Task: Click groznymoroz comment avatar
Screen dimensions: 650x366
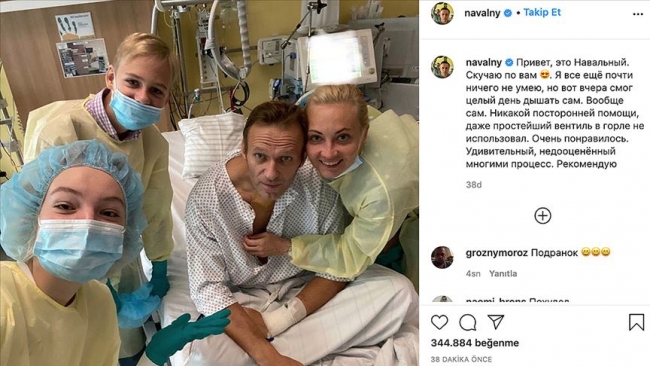Action: click(x=442, y=257)
